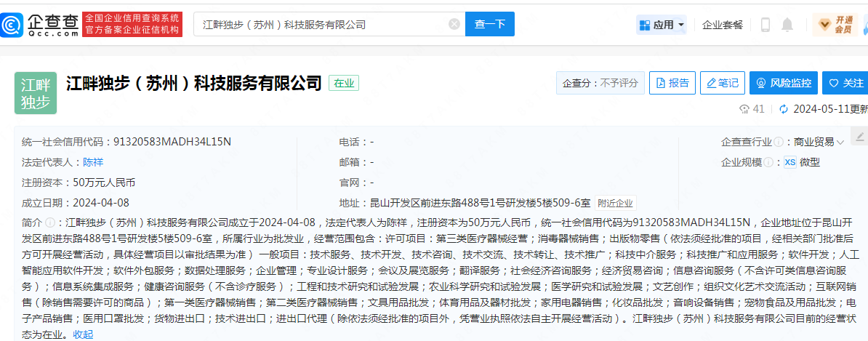Click the Qcc.com 企查查 logo
Screen dimensions: 868x341
(39, 25)
